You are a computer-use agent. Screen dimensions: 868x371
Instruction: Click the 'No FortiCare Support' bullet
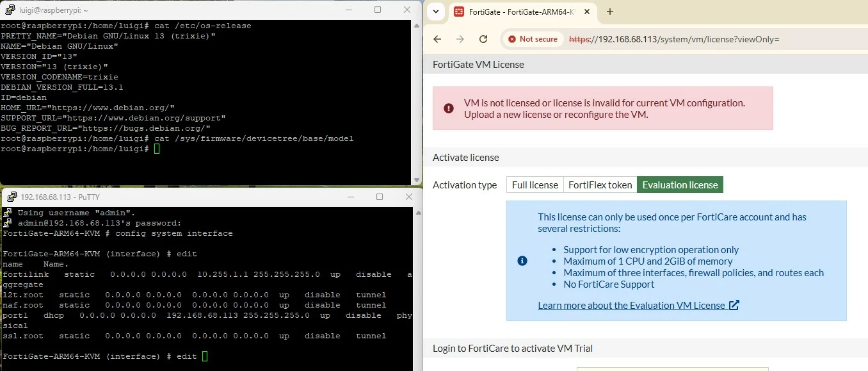point(609,284)
